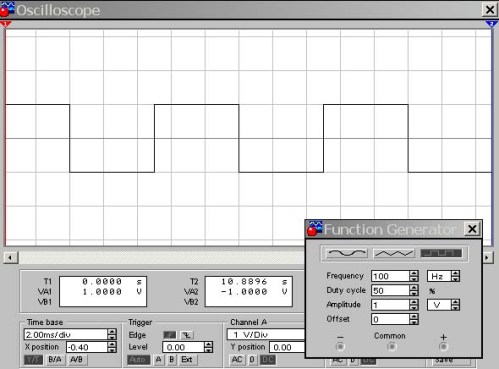Change the frequency unit Hz spinner
The width and height of the screenshot is (499, 369).
point(455,276)
